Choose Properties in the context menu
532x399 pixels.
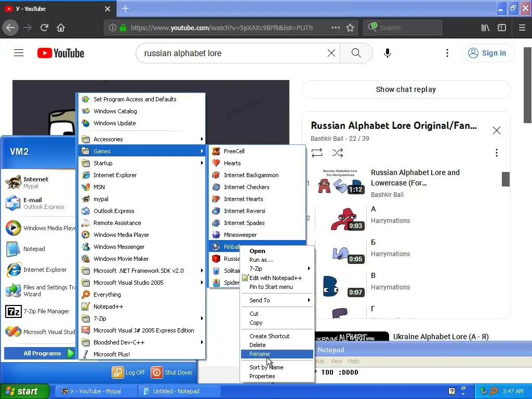(x=277, y=376)
